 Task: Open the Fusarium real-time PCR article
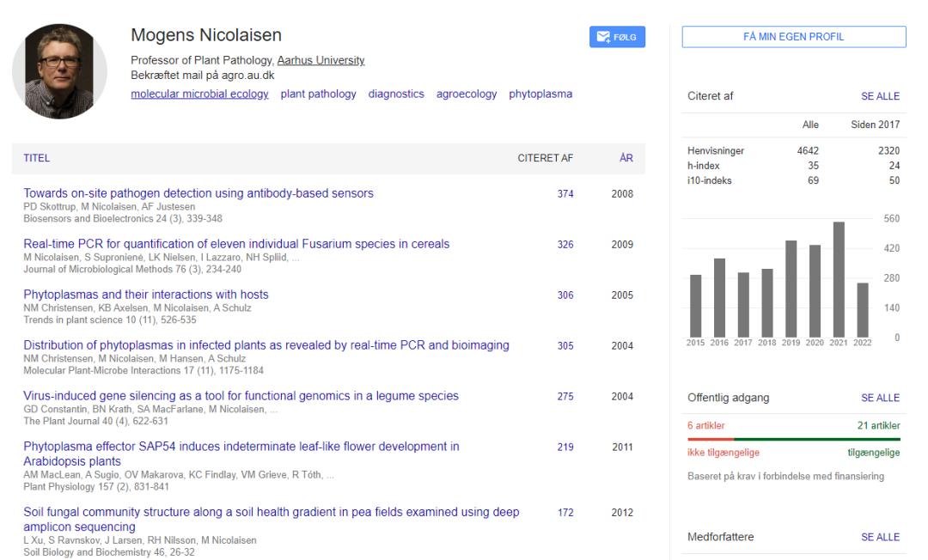[236, 245]
